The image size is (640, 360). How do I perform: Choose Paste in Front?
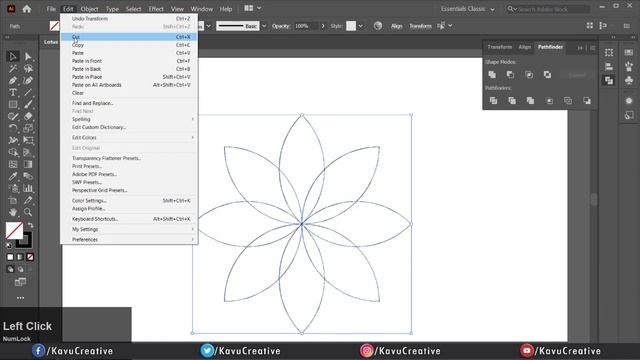click(x=129, y=61)
